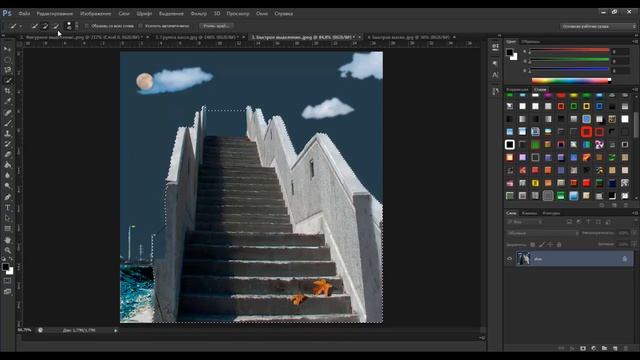The image size is (640, 360).
Task: Hide the layer via eye icon
Action: tap(509, 259)
